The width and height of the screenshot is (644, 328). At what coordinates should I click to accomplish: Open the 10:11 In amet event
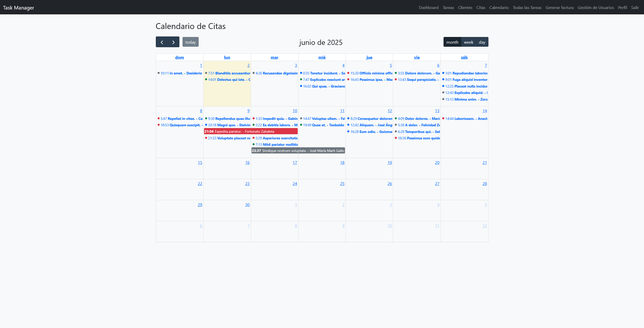(180, 73)
